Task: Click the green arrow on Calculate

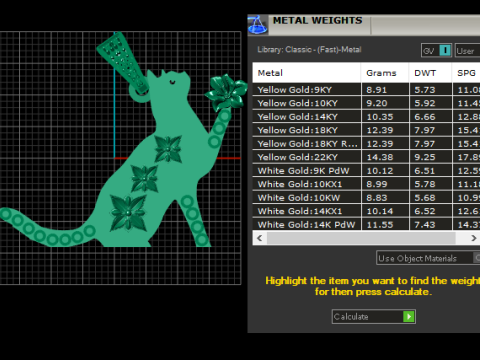Action: point(409,316)
